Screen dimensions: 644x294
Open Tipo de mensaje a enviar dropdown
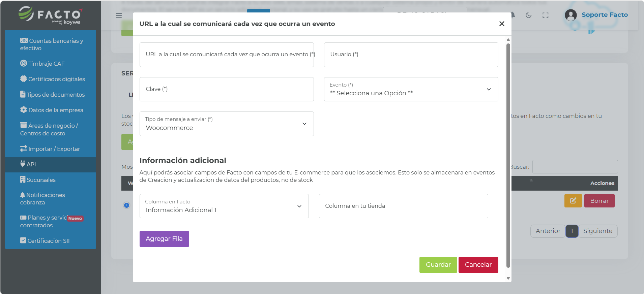pyautogui.click(x=227, y=124)
